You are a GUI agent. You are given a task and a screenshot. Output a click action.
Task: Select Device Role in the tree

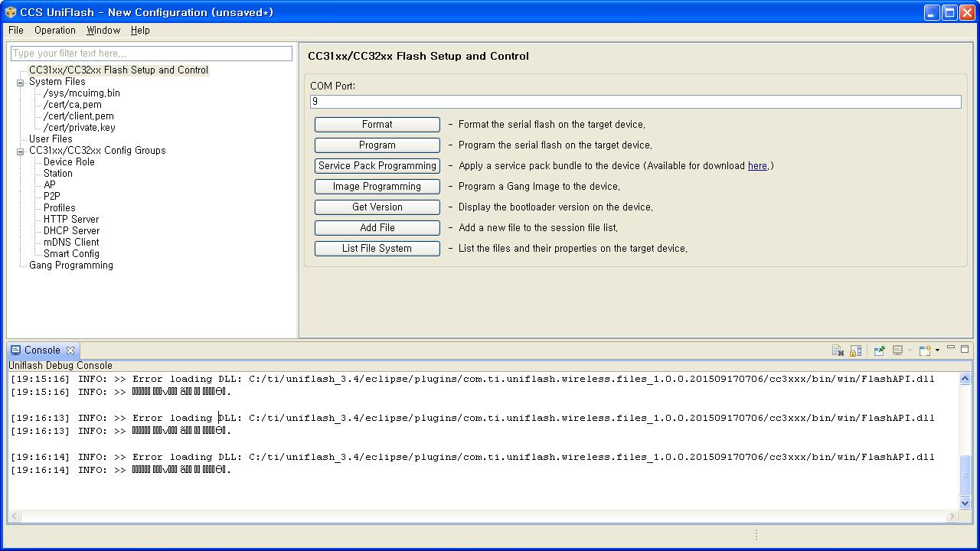click(69, 162)
